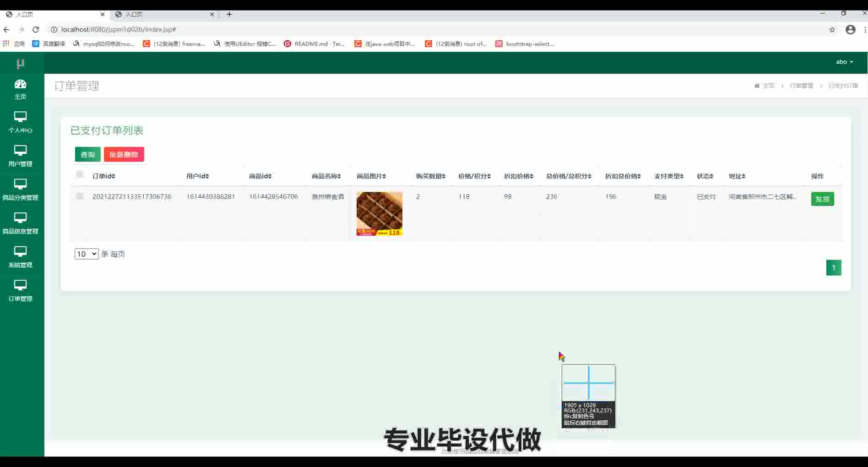Screen dimensions: 868x467
Task: Sort table by 状态 column
Action: (705, 176)
